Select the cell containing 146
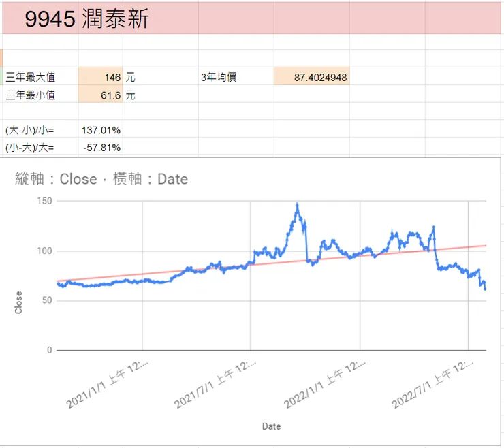This screenshot has width=504, height=448. tap(100, 76)
